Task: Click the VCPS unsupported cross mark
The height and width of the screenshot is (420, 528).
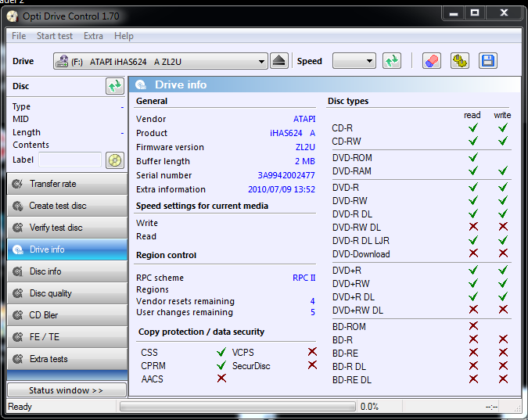Action: point(312,352)
